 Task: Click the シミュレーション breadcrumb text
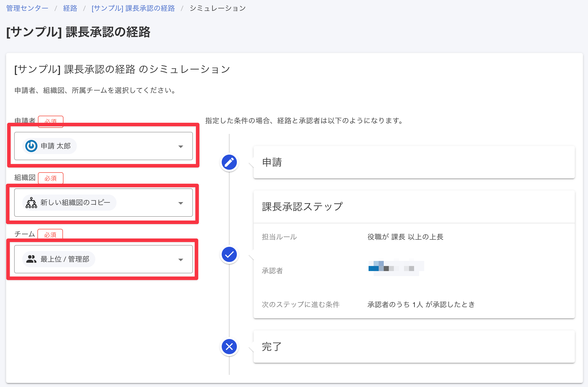point(218,8)
